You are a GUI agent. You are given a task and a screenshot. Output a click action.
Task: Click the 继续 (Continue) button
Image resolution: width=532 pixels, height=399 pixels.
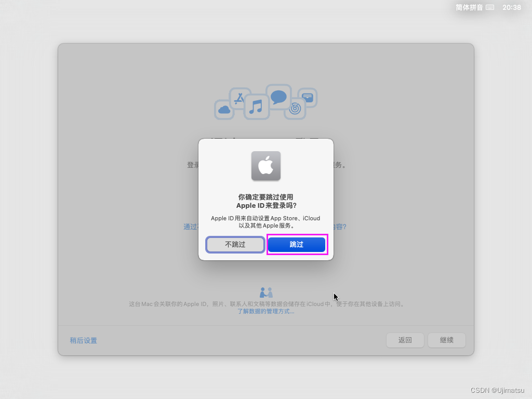(x=446, y=340)
